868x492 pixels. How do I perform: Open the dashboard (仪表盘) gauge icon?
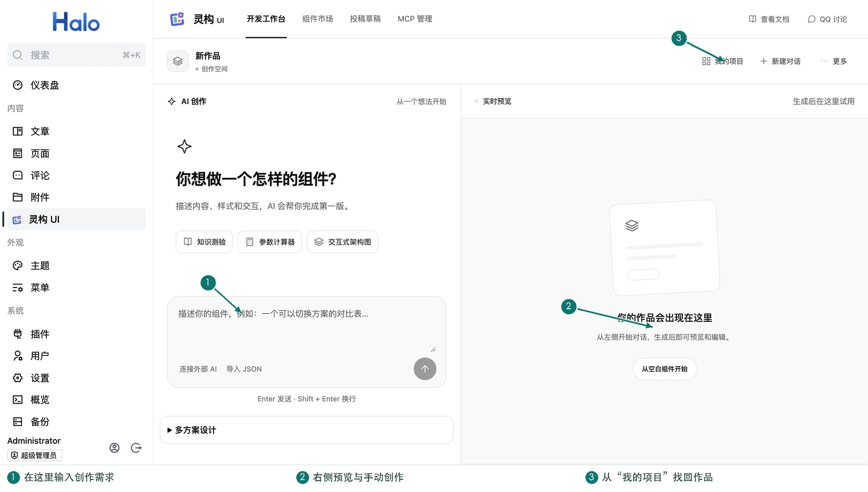[18, 85]
